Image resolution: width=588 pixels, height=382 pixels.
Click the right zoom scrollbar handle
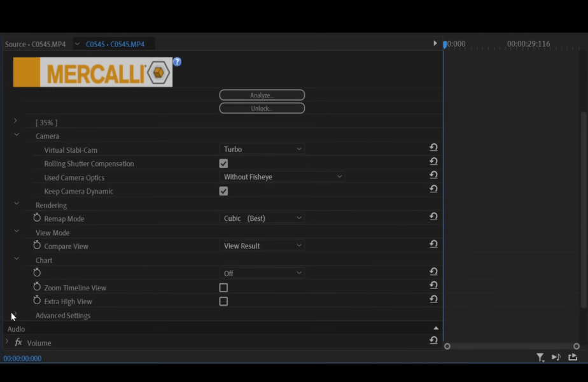(577, 346)
